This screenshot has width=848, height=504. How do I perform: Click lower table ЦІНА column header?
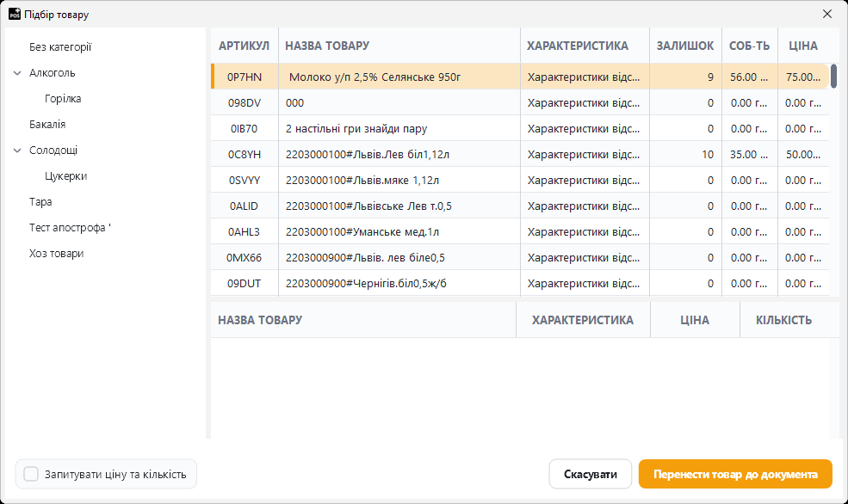(695, 320)
